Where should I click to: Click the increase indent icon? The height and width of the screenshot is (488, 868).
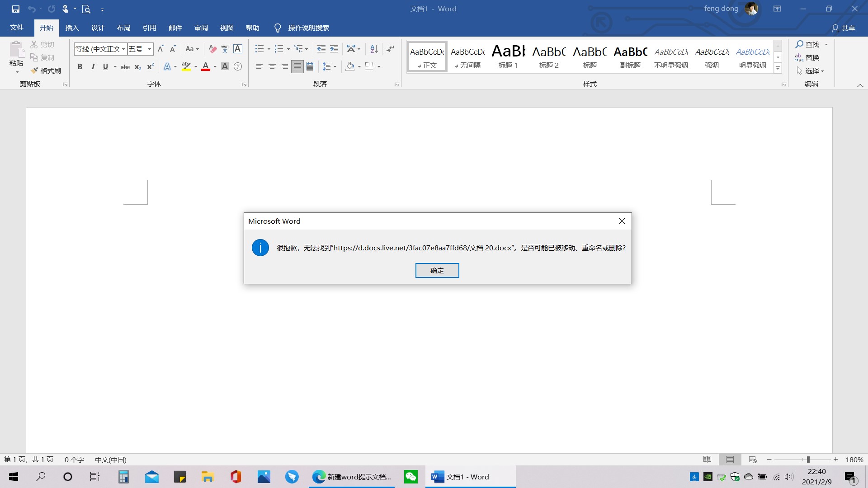pyautogui.click(x=334, y=49)
